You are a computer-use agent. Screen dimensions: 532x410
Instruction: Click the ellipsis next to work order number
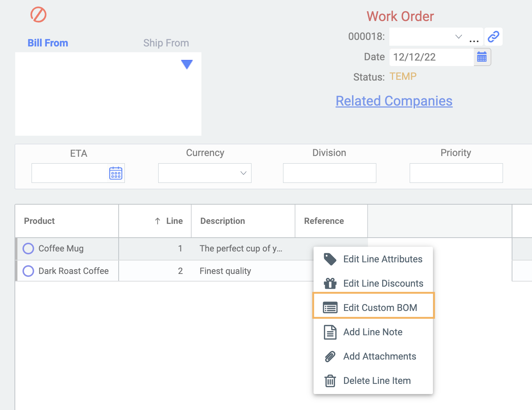point(474,41)
